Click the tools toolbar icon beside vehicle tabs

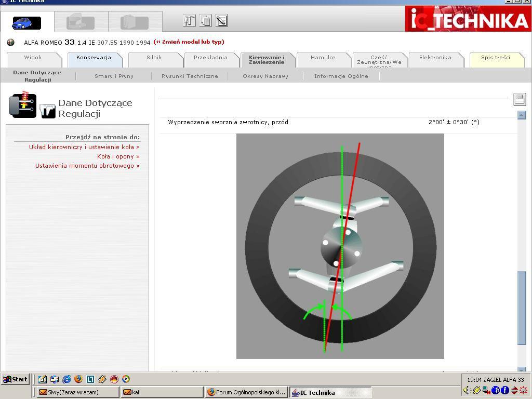(x=189, y=20)
